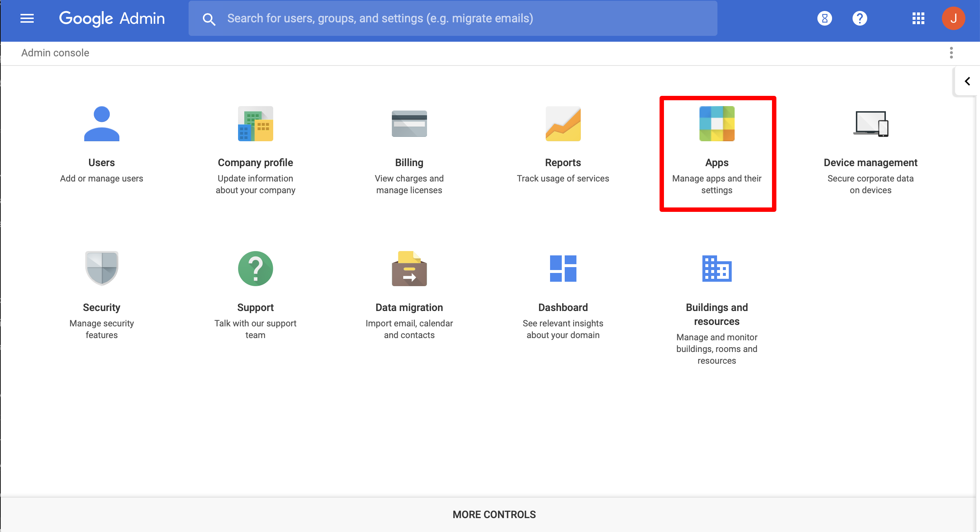980x532 pixels.
Task: Click the Buildings and resources heading
Action: point(717,314)
